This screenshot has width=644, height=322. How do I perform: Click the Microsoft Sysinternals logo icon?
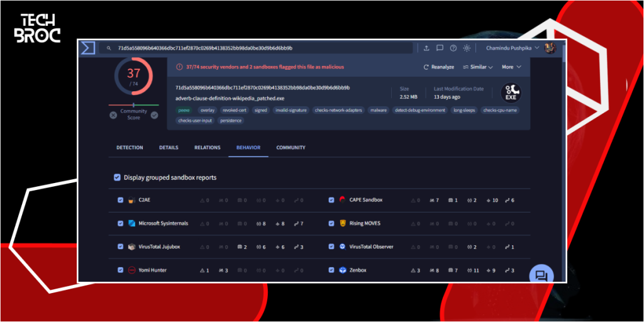(131, 223)
